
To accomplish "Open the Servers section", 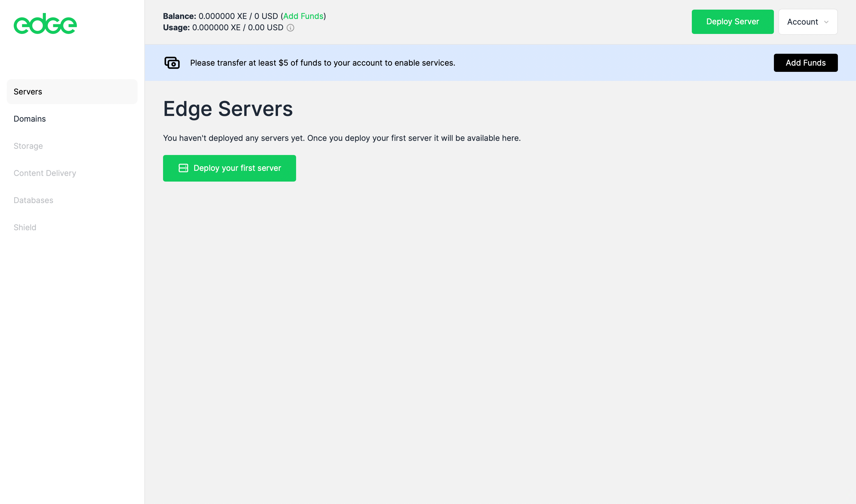I will (x=72, y=92).
